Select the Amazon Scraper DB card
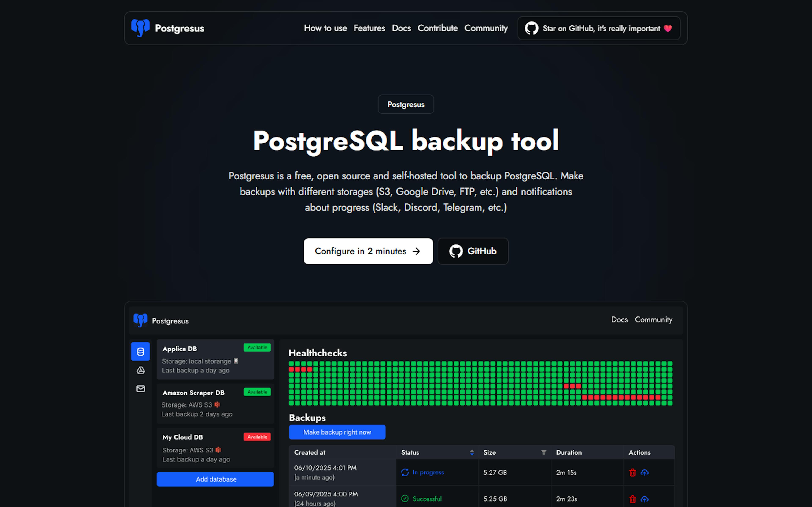This screenshot has width=812, height=507. click(x=215, y=403)
